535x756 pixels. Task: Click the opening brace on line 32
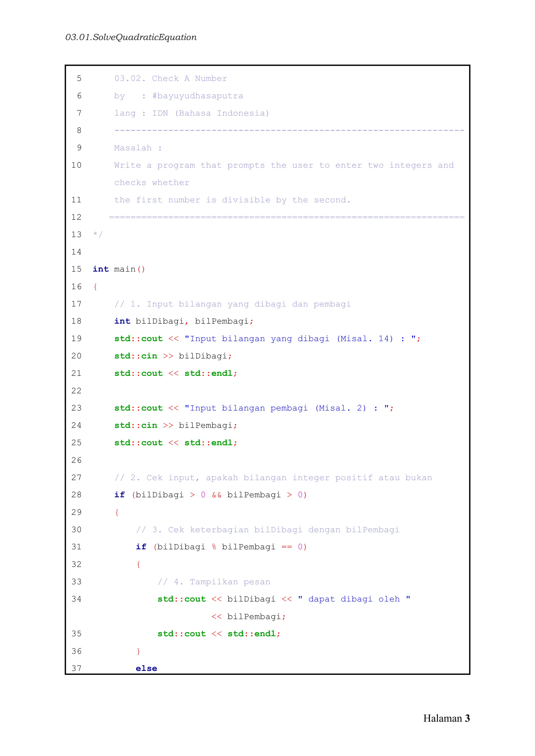[138, 564]
